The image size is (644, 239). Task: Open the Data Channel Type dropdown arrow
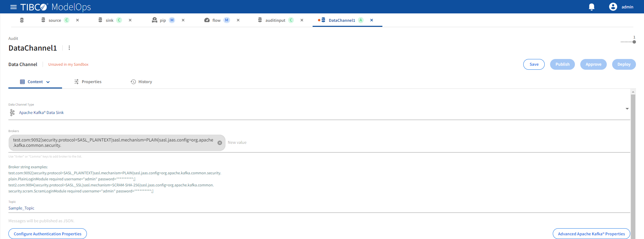coord(627,109)
